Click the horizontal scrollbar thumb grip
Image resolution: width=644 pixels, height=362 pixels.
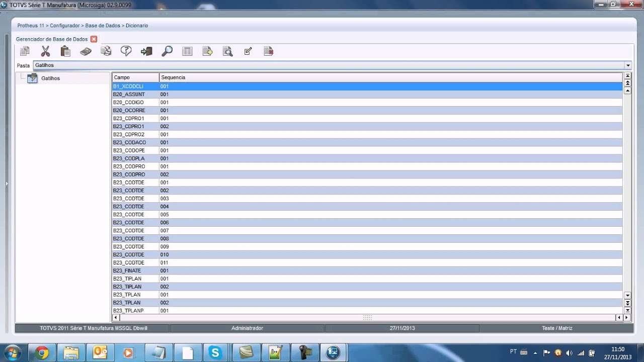tap(367, 318)
